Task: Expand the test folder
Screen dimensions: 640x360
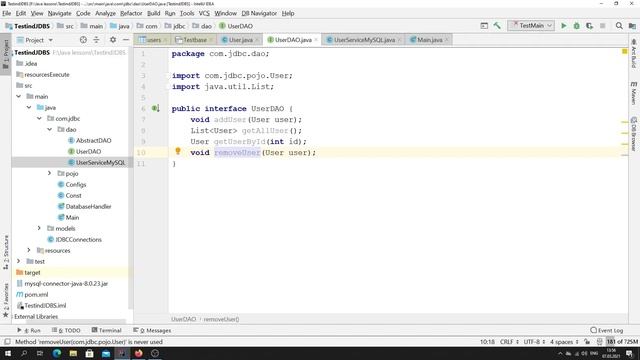Action: [x=19, y=262]
